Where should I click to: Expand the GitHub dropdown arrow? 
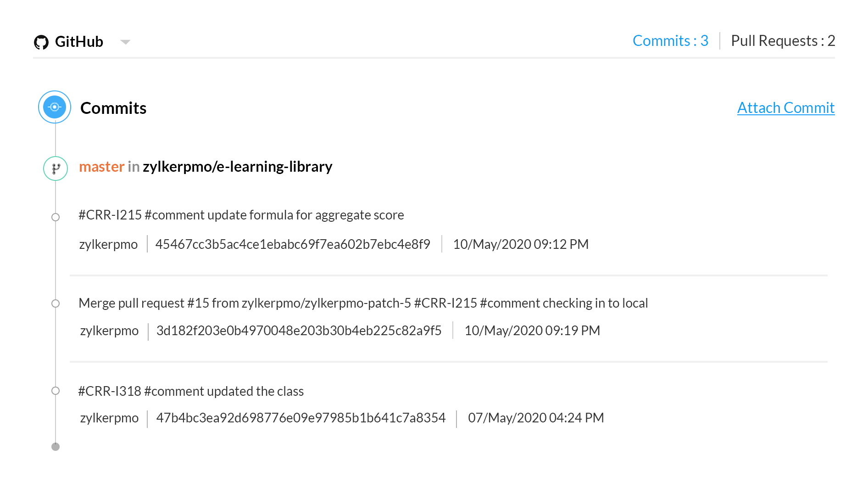(125, 42)
